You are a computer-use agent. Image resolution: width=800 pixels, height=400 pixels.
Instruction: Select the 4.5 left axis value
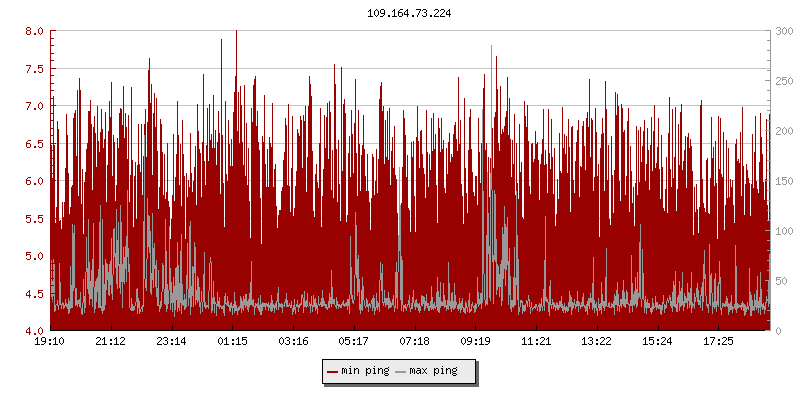[34, 294]
